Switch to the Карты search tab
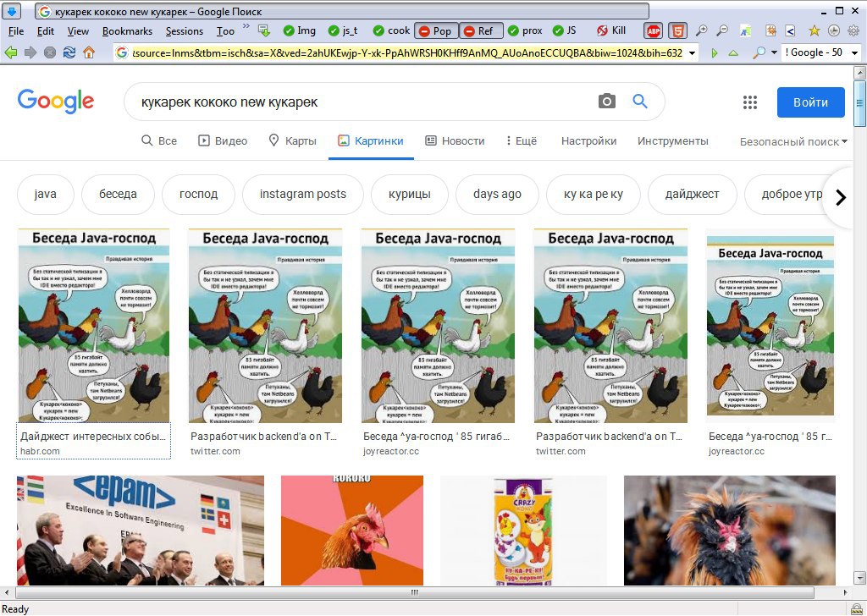Screen dimensions: 867x616 [x=292, y=140]
